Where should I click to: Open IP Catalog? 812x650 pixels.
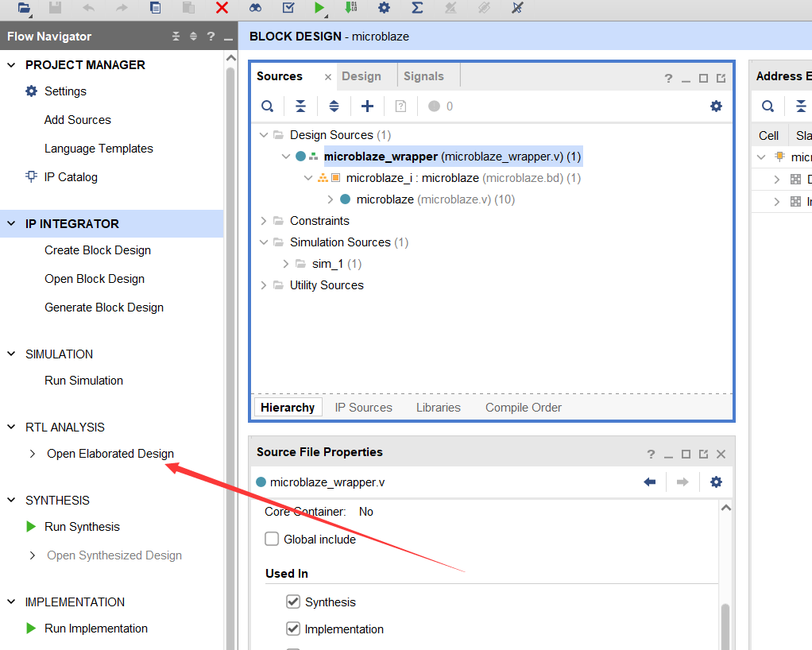coord(71,177)
